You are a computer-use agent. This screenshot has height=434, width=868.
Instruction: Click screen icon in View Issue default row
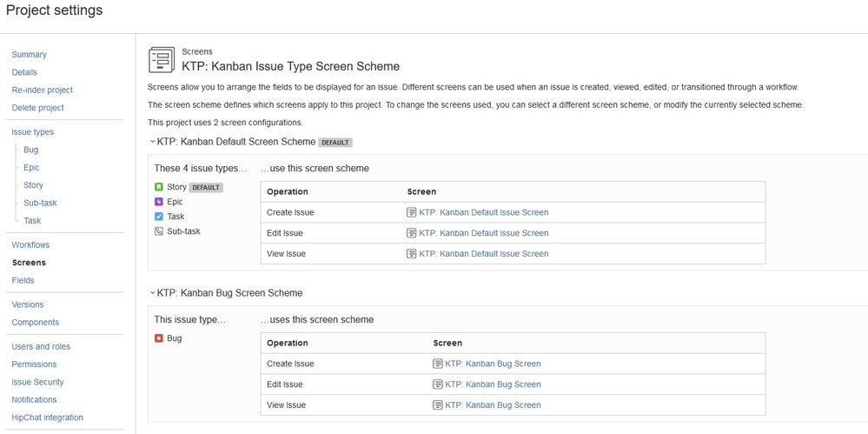click(x=411, y=253)
